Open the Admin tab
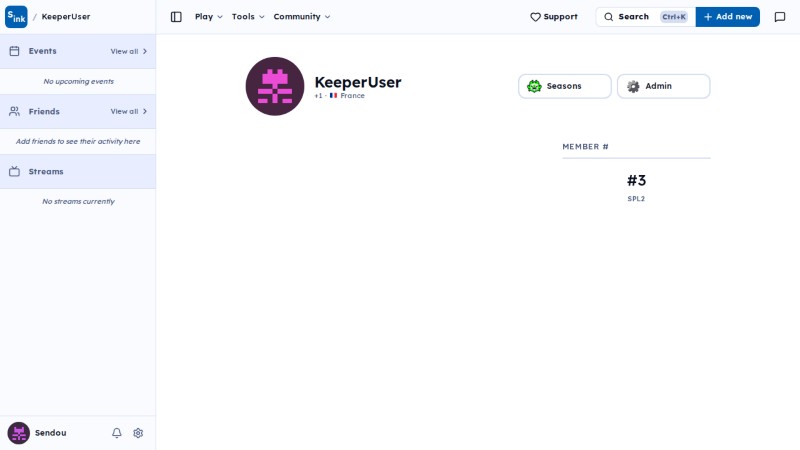 pyautogui.click(x=663, y=86)
